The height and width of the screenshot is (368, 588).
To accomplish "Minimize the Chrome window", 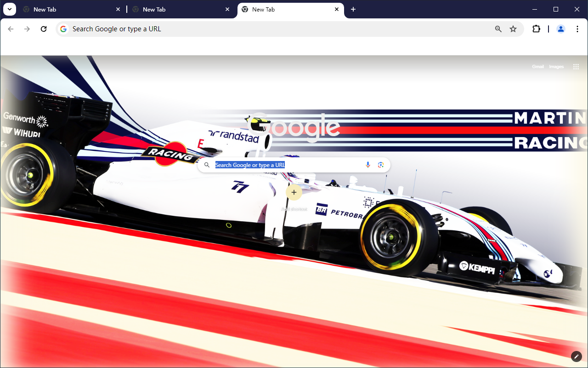I will coord(535,9).
